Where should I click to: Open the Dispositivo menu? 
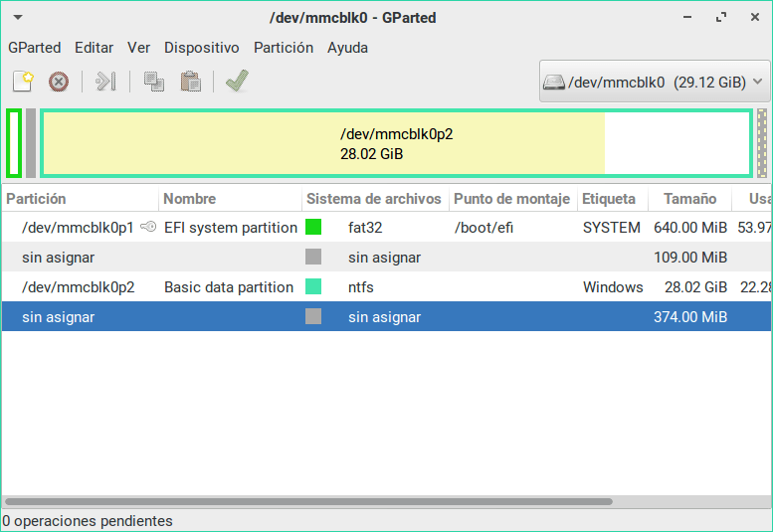[x=202, y=48]
